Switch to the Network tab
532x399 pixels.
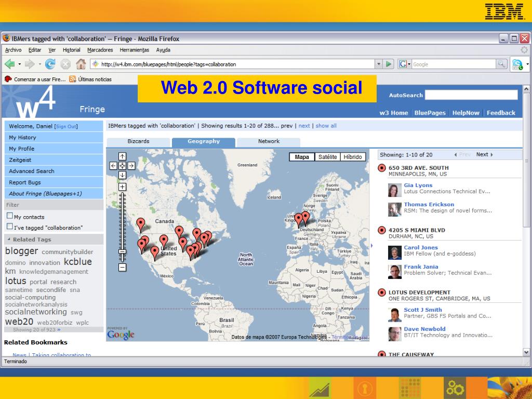269,141
